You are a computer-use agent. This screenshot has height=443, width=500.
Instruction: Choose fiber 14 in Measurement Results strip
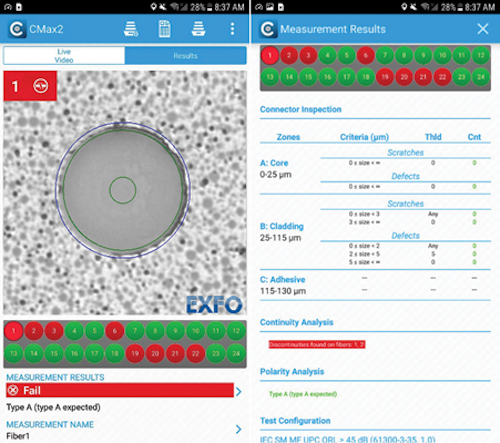[x=289, y=77]
